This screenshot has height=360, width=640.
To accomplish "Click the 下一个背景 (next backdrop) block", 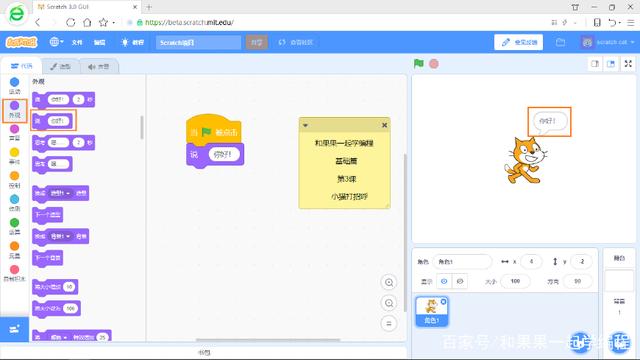I will tap(48, 258).
